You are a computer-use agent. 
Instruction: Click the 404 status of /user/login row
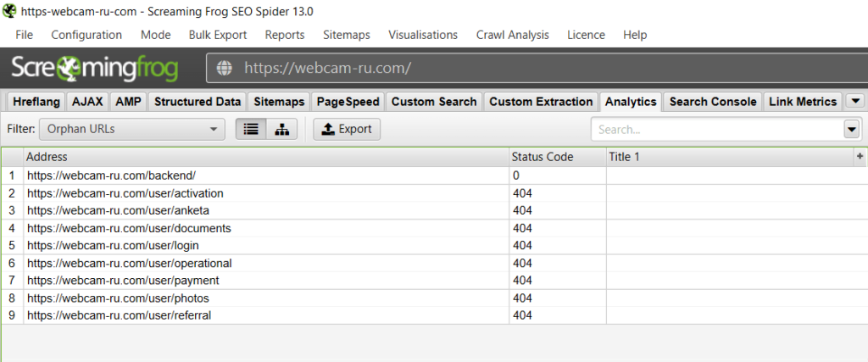point(522,245)
